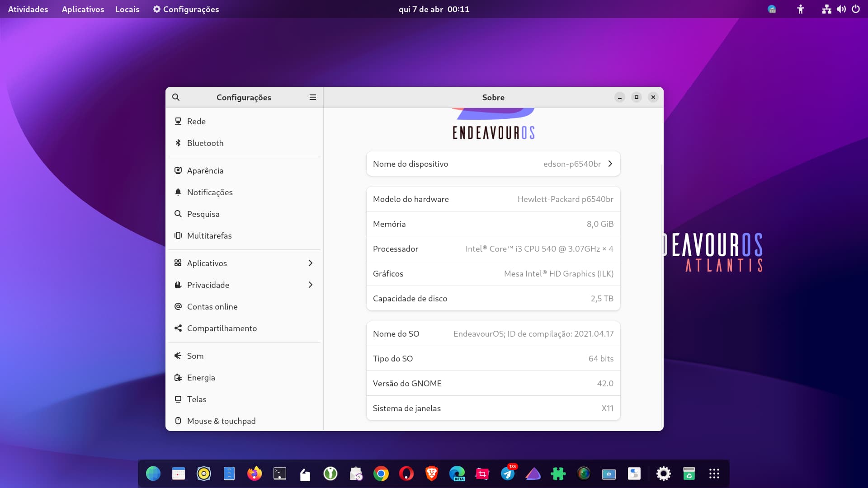Click the Mesa Intel HD Graphics value

[x=559, y=274]
